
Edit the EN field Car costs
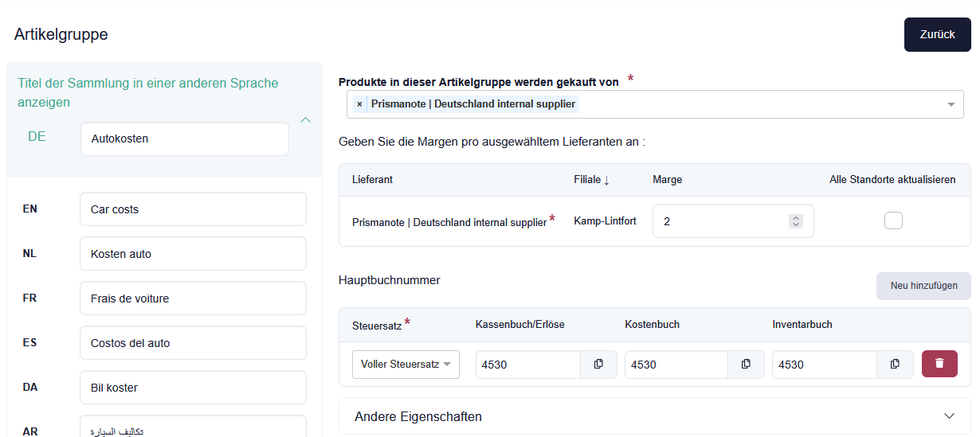point(193,209)
